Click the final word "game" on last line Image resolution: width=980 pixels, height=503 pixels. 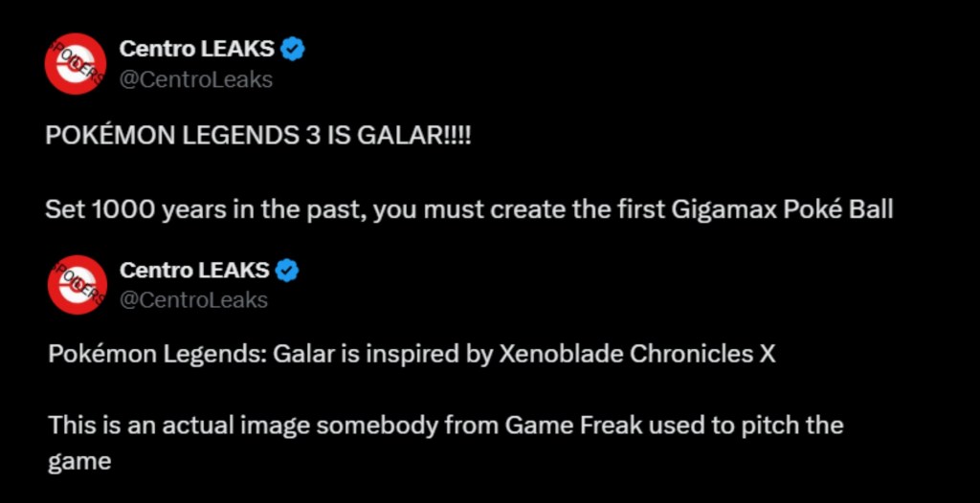click(79, 461)
